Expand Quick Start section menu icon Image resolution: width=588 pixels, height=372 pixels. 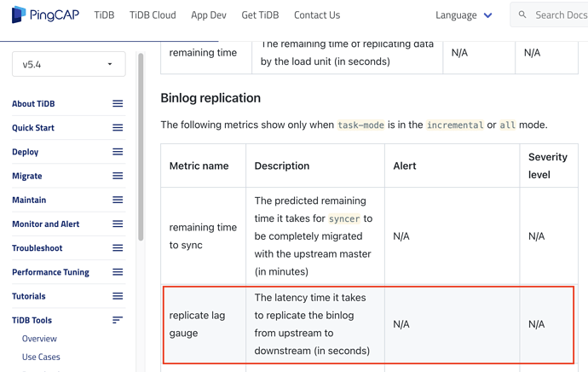tap(118, 128)
